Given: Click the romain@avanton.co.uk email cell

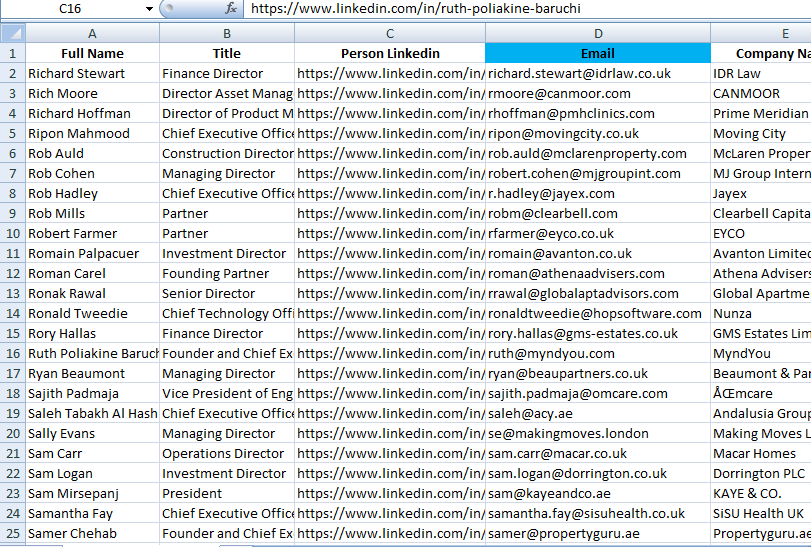Looking at the screenshot, I should click(x=598, y=254).
